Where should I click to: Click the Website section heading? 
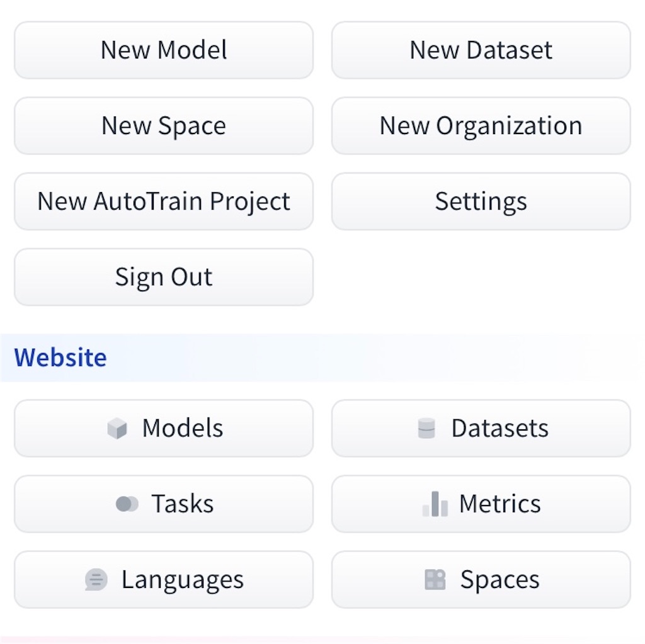click(60, 358)
